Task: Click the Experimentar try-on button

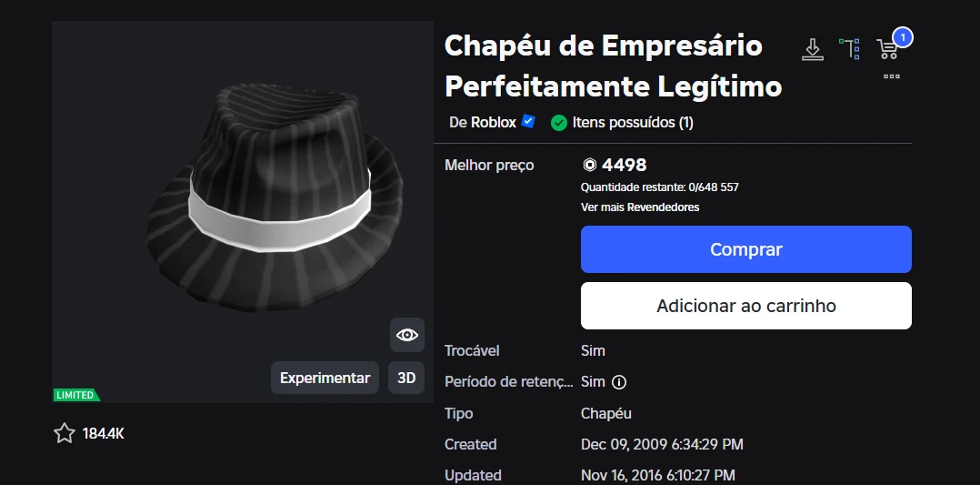Action: (325, 378)
